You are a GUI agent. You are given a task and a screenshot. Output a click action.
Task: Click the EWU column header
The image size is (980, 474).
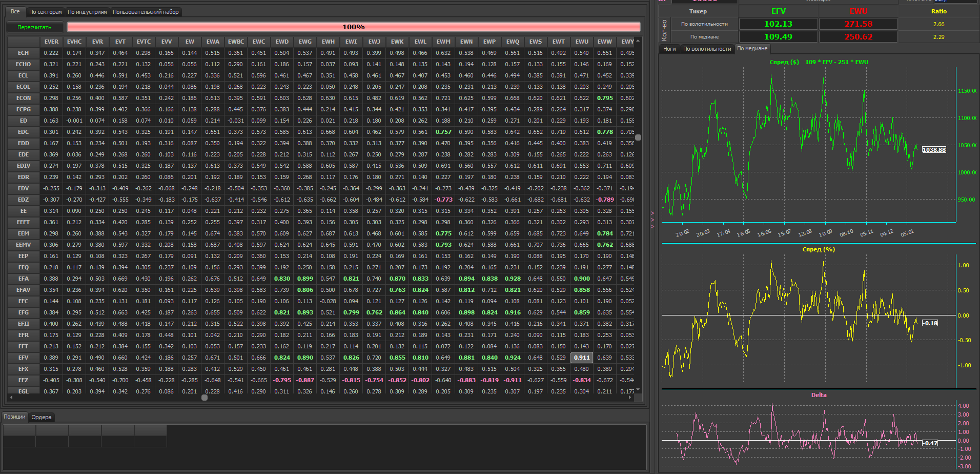[x=582, y=42]
